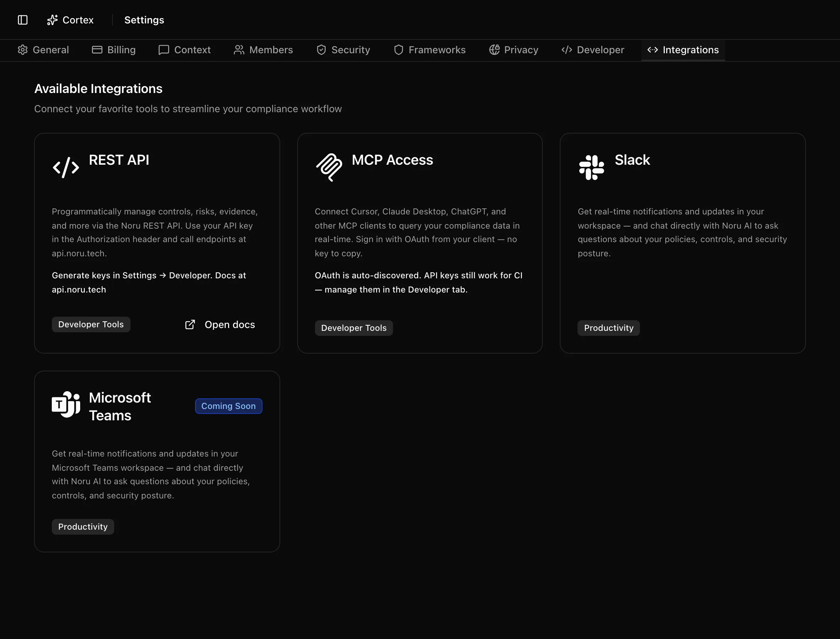The width and height of the screenshot is (840, 639).
Task: Click REST API description paragraph
Action: click(155, 233)
